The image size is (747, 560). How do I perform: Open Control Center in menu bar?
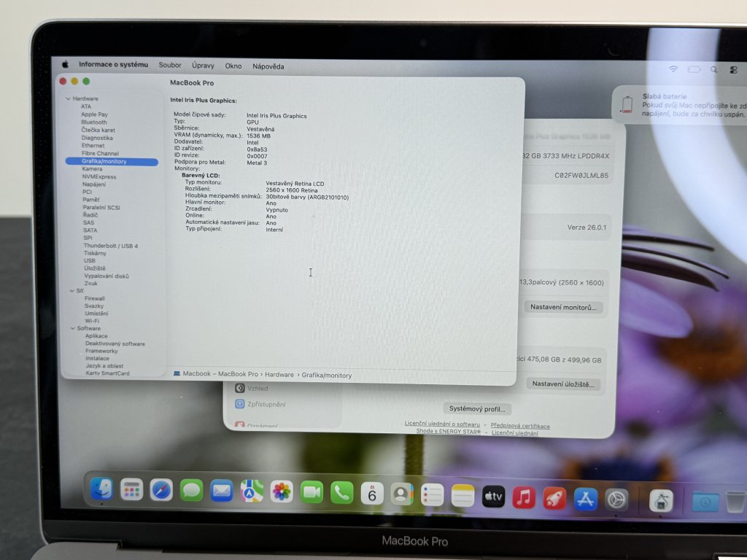tap(733, 71)
